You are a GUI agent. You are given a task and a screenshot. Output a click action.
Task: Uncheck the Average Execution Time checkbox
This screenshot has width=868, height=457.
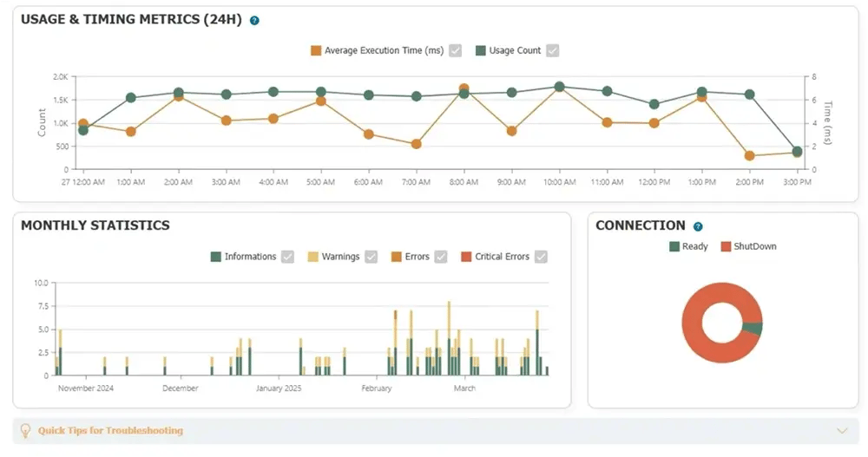pyautogui.click(x=456, y=50)
